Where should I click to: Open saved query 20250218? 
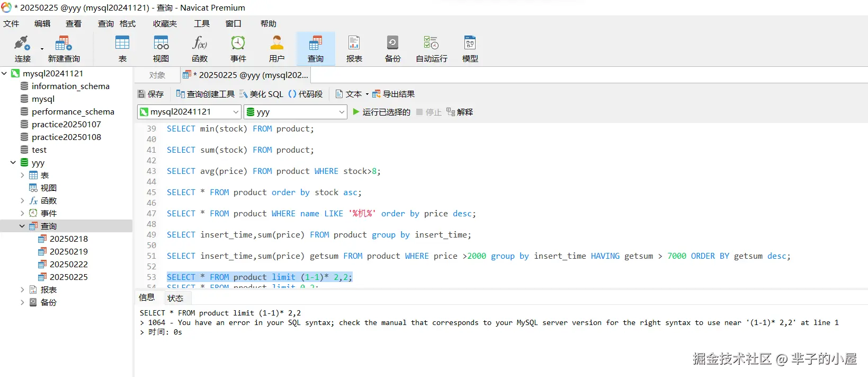68,239
